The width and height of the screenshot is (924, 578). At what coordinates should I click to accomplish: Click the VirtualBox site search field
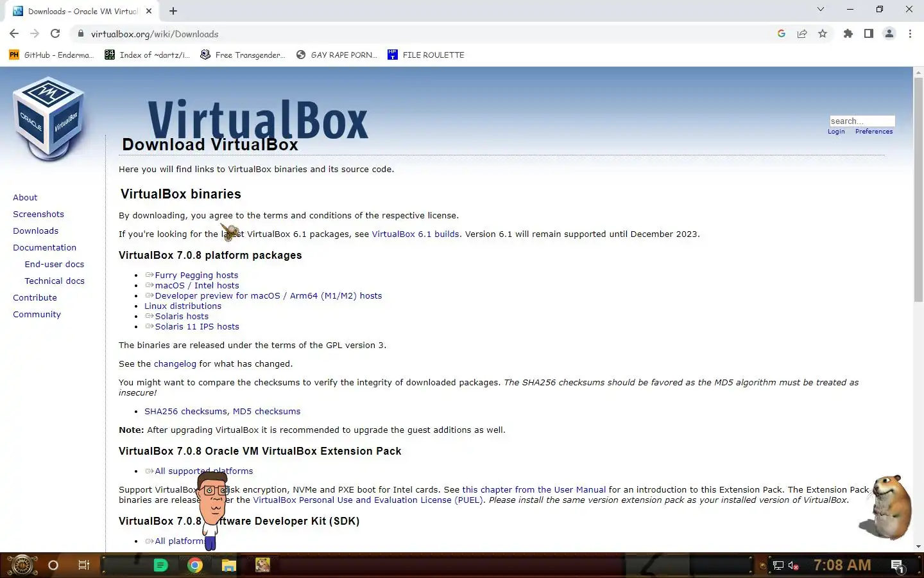(x=862, y=121)
